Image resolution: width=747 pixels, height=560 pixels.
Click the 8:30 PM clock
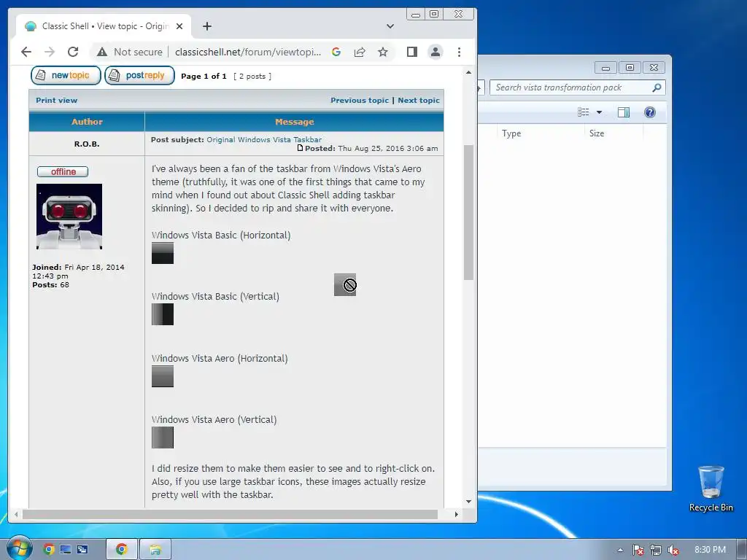point(710,550)
